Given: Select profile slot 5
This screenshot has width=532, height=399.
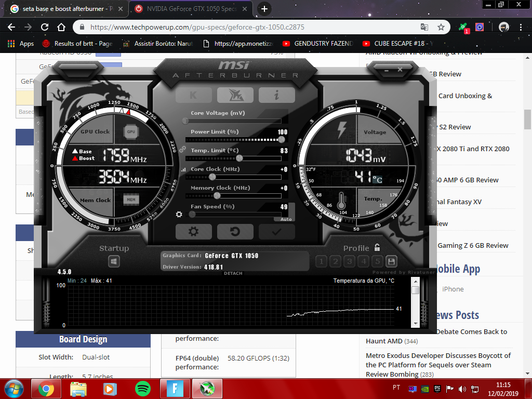Looking at the screenshot, I should pos(378,261).
